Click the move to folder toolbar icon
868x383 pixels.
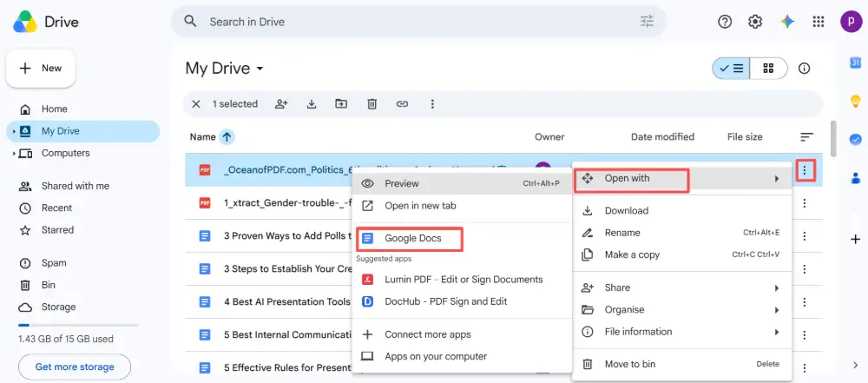[x=341, y=103]
